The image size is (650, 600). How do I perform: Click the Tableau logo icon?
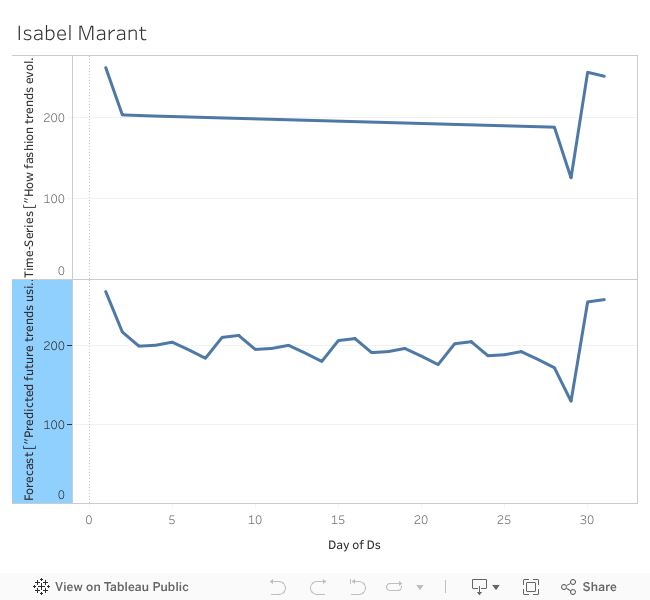coord(42,587)
